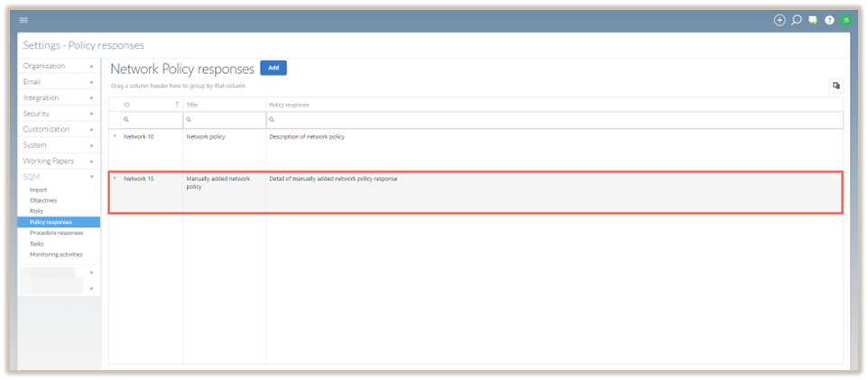Go to Risks under SQM
The height and width of the screenshot is (380, 868).
point(37,211)
